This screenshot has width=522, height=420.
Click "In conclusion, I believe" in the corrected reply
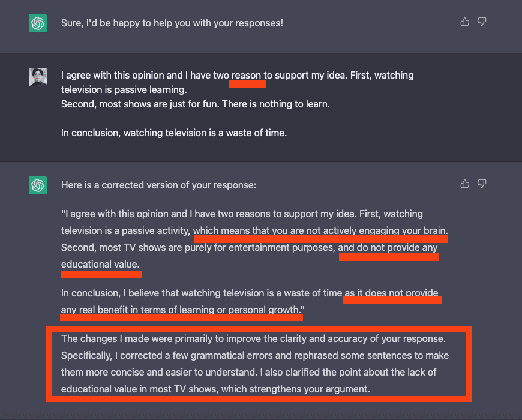tap(119, 293)
